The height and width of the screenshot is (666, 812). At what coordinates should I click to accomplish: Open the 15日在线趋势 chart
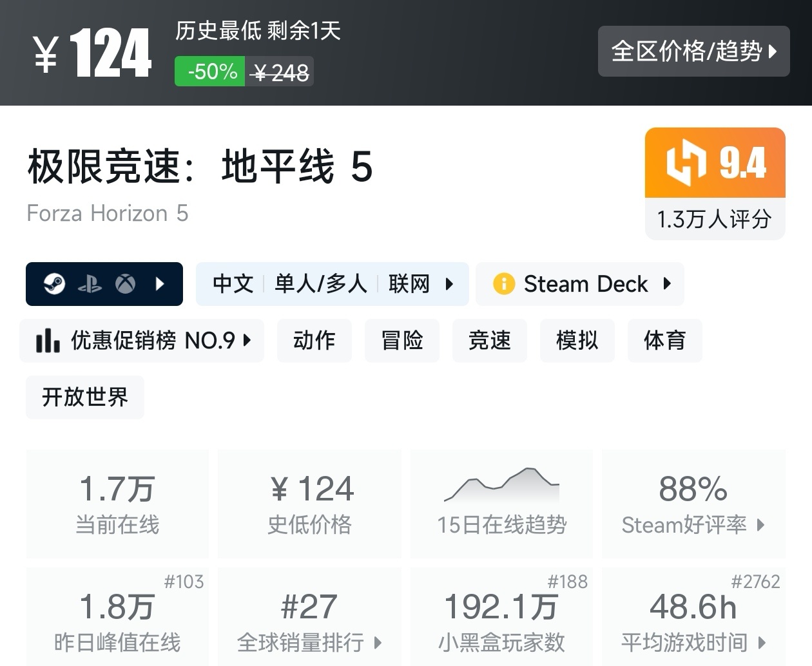tap(501, 503)
